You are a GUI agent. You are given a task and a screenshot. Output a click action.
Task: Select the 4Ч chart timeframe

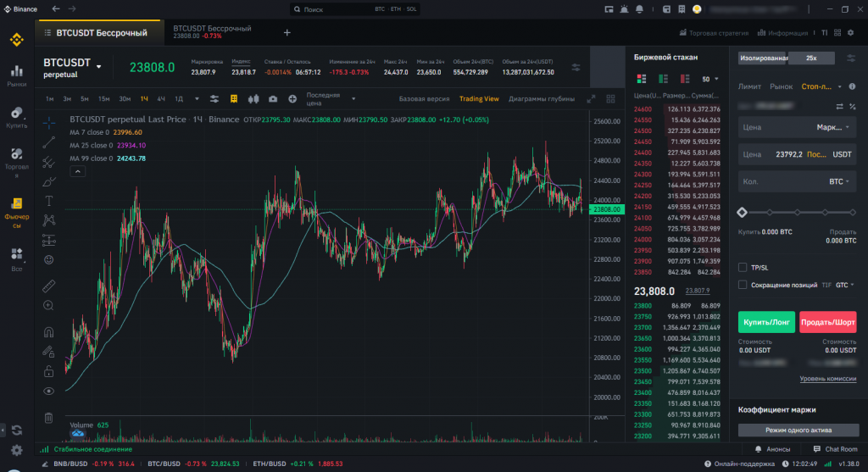[161, 99]
